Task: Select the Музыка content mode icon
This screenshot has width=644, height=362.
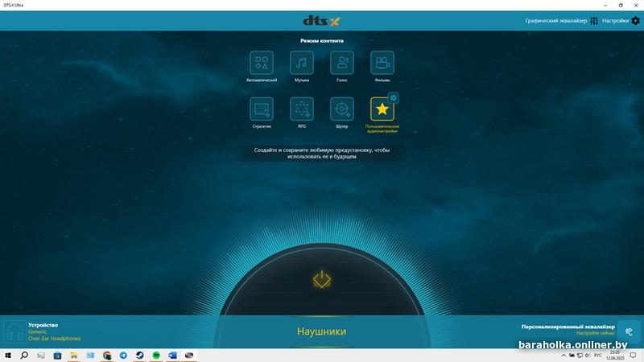Action: (x=301, y=63)
